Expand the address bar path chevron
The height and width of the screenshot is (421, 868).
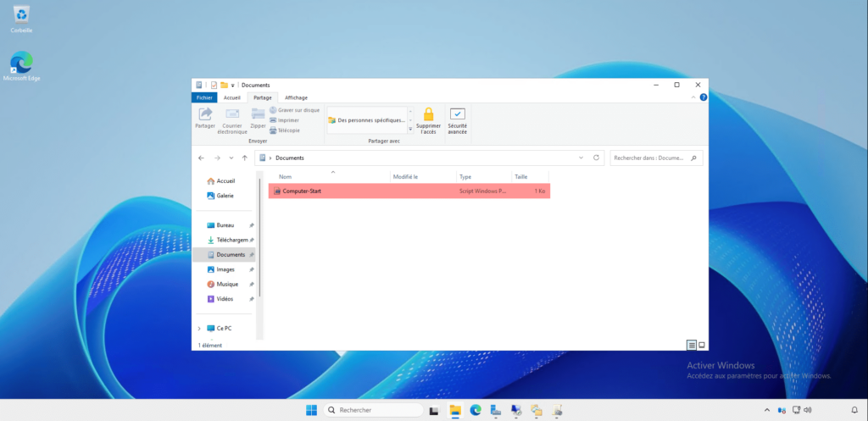pyautogui.click(x=270, y=158)
